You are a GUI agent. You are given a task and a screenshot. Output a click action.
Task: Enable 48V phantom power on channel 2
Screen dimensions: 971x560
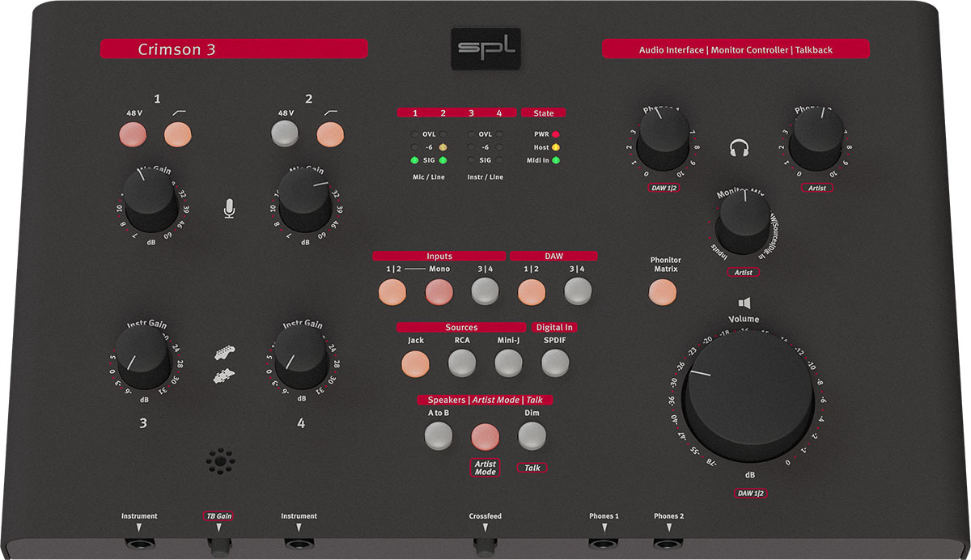tap(283, 134)
